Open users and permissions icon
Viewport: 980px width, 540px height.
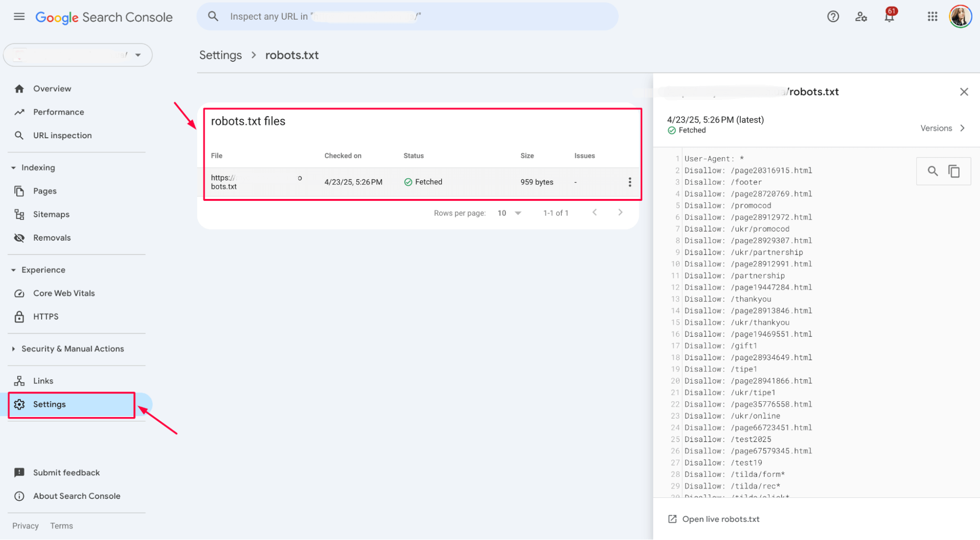861,17
